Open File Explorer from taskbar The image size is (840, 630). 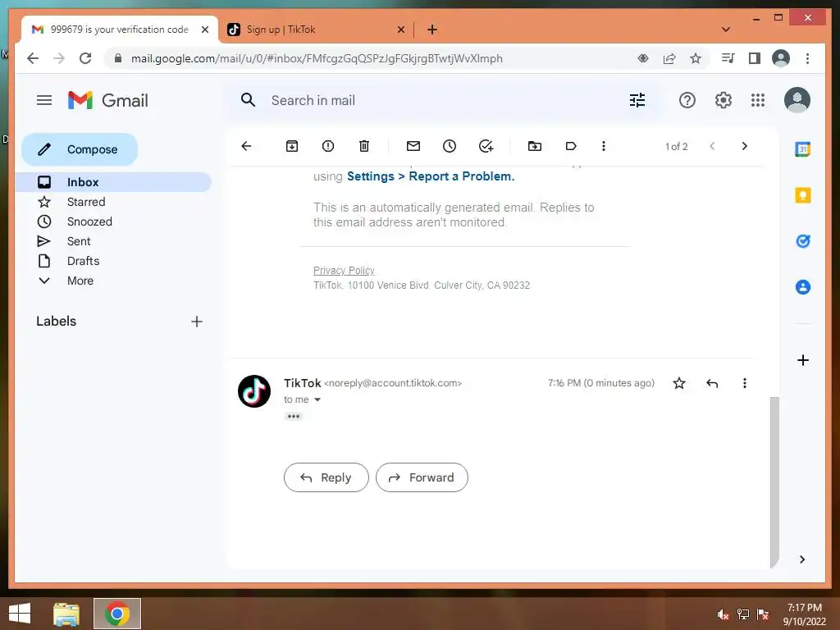[66, 614]
